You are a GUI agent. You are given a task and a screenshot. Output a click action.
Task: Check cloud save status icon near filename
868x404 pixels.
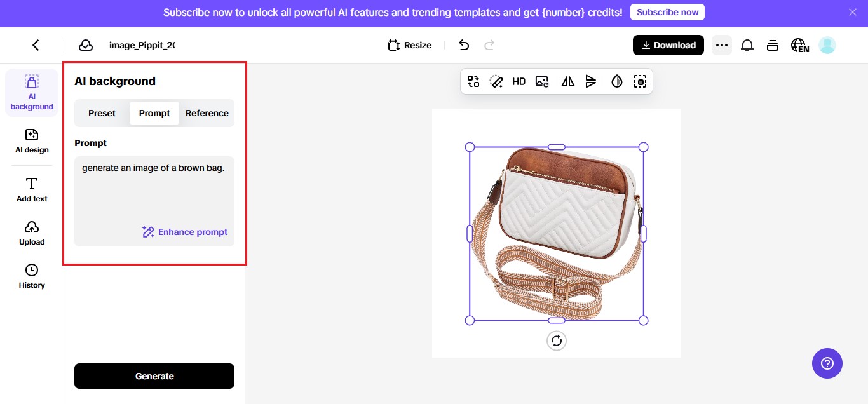point(86,44)
